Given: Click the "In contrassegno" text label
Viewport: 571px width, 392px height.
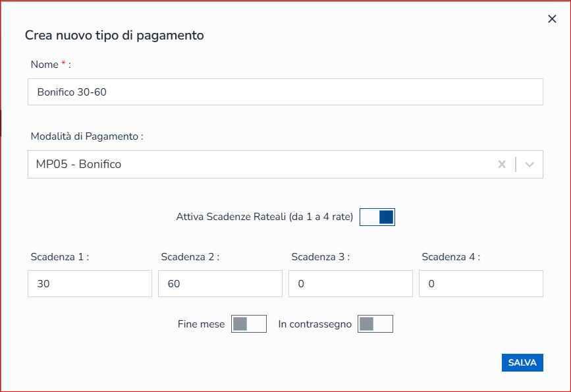Looking at the screenshot, I should pos(315,324).
